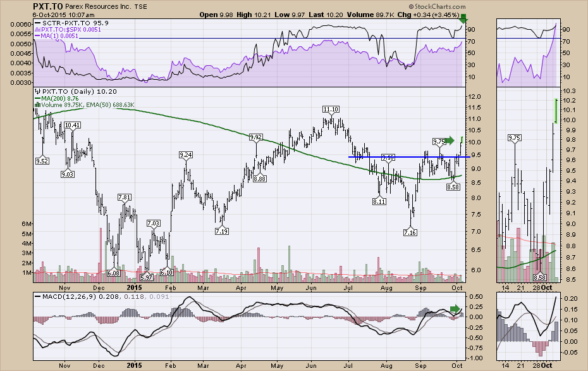Click the 0.20 zoom MACD axis label
588x371 pixels.
570,299
